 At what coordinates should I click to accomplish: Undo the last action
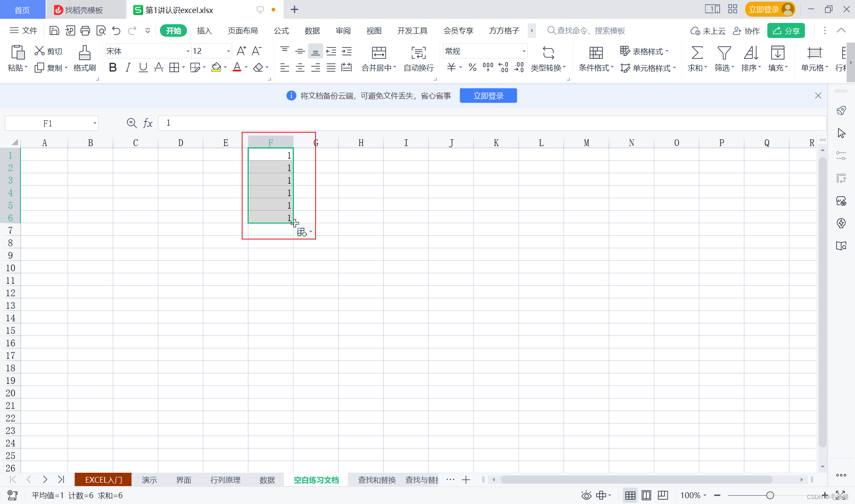click(x=116, y=30)
